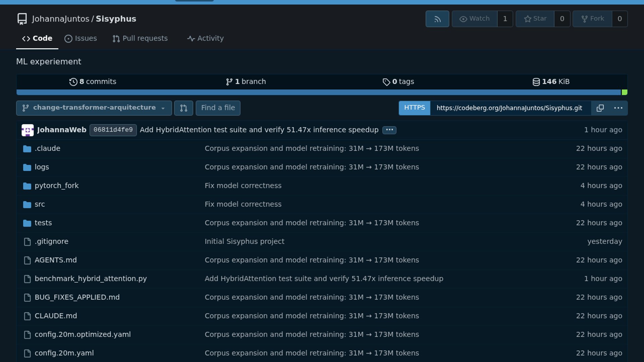Click the compare branches icon button
644x362 pixels.
tap(183, 108)
